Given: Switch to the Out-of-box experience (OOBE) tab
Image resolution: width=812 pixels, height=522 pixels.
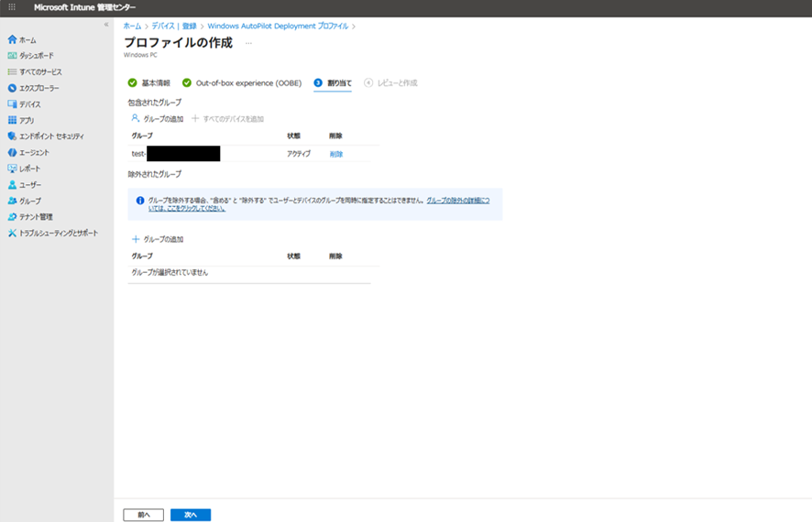Looking at the screenshot, I should tap(242, 82).
